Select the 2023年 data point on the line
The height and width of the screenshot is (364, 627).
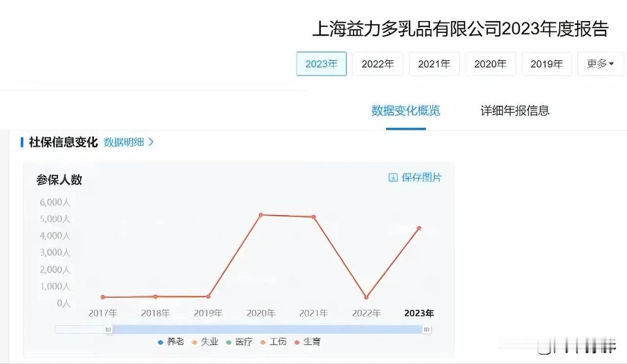[419, 228]
